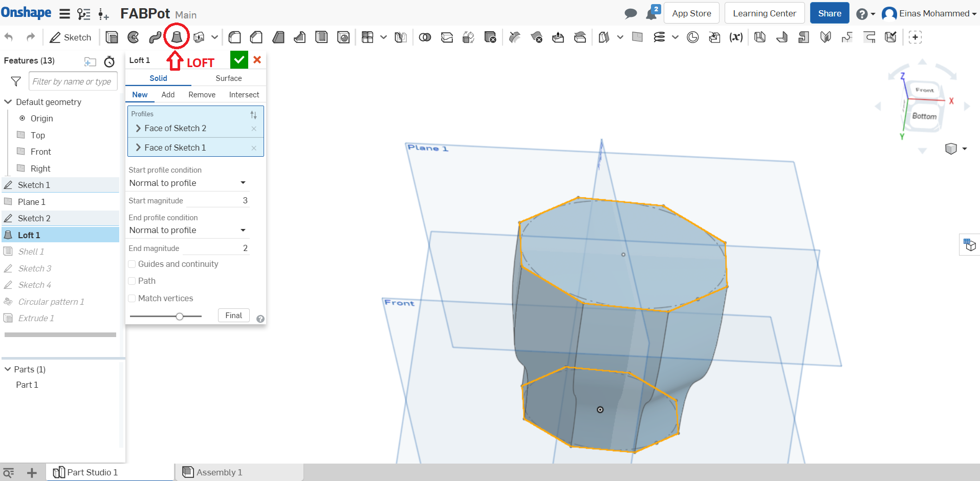Click the Loft preview slider handle
Viewport: 980px width, 481px height.
click(x=180, y=317)
